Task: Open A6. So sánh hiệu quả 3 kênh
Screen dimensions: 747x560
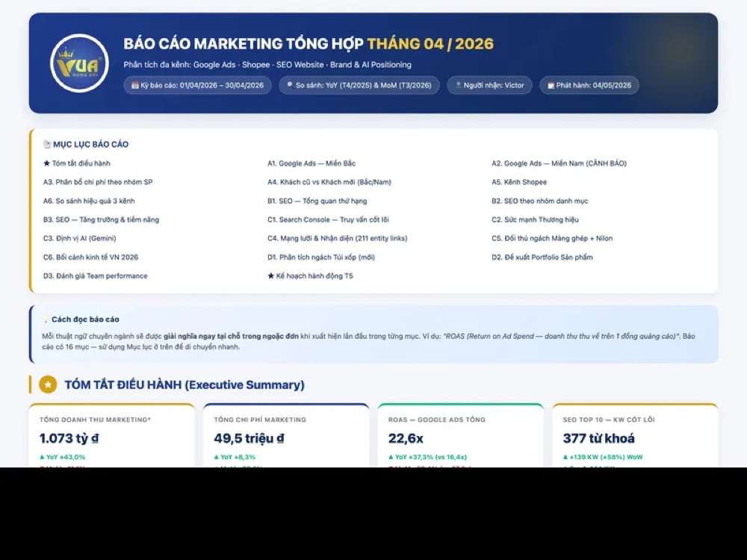Action: tap(89, 201)
